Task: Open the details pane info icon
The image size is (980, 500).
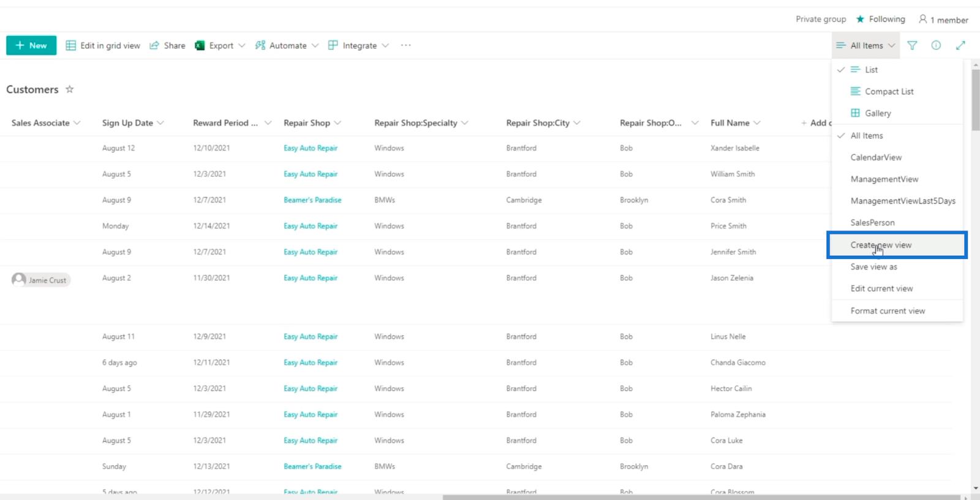Action: click(x=936, y=45)
